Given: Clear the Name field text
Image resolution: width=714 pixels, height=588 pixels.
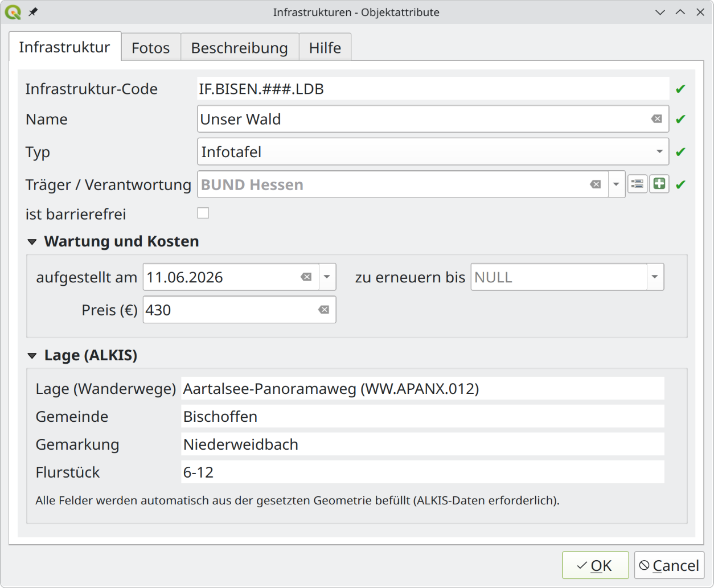Looking at the screenshot, I should click(656, 119).
